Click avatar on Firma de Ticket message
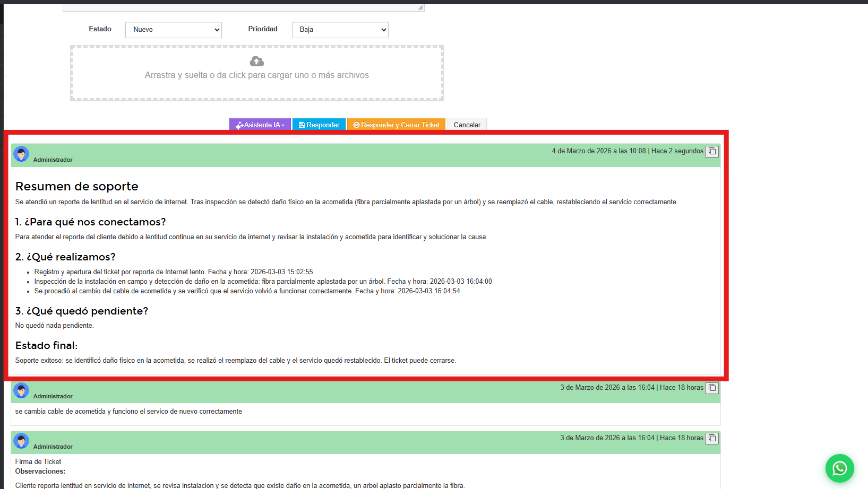Viewport: 868px width, 489px height. coord(21,441)
